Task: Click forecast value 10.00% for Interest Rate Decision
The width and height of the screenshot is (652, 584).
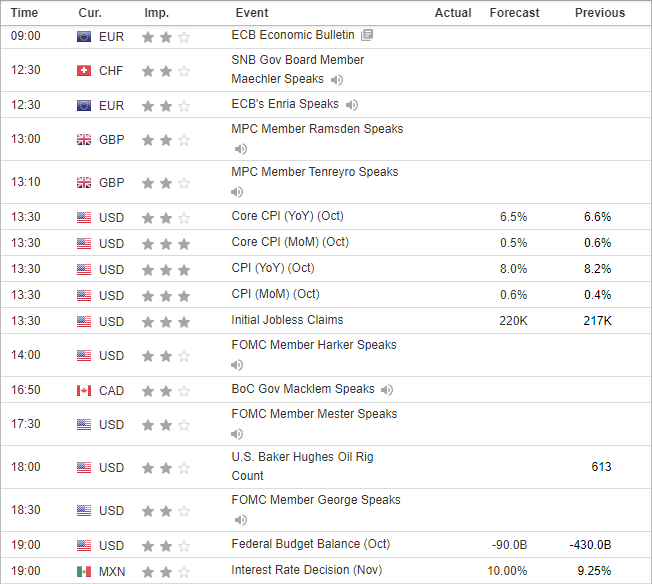Action: click(x=507, y=571)
